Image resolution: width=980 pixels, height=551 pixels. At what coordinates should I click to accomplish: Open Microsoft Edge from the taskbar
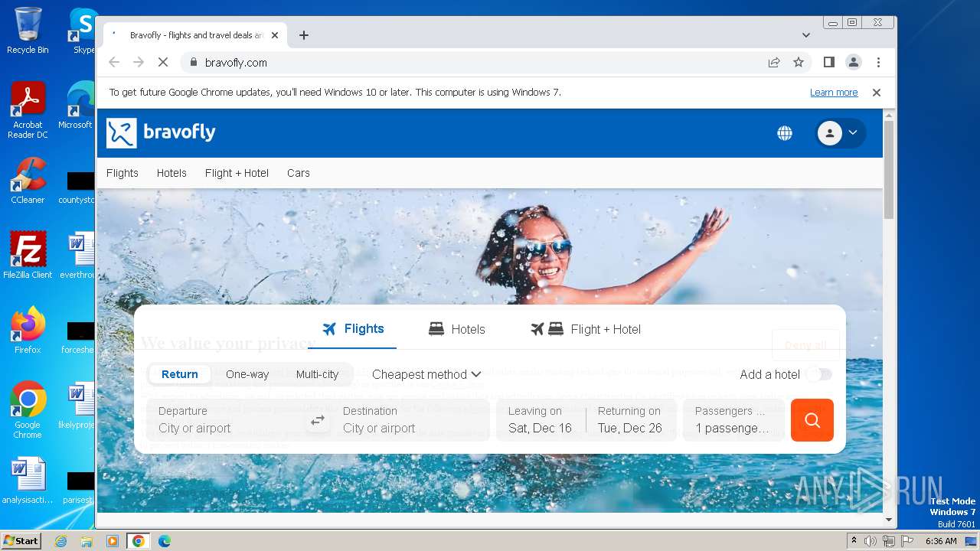click(164, 541)
